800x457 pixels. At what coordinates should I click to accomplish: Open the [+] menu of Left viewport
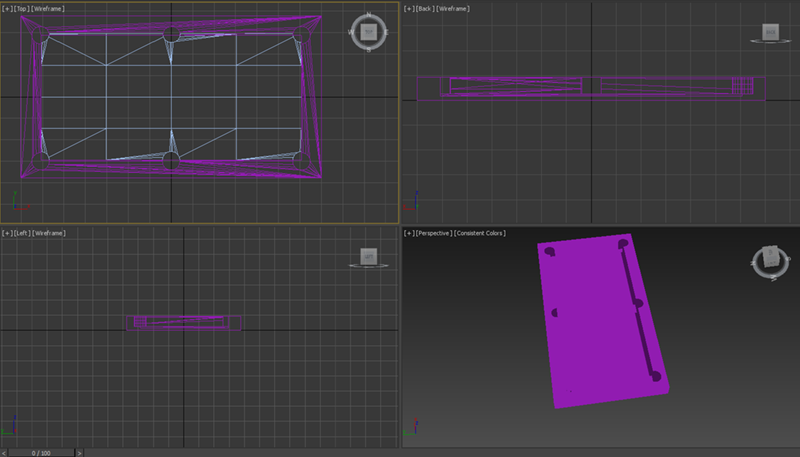pos(8,233)
